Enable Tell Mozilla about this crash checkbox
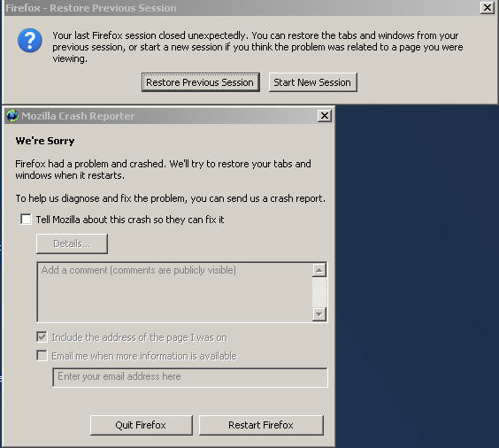Image resolution: width=499 pixels, height=448 pixels. tap(26, 219)
